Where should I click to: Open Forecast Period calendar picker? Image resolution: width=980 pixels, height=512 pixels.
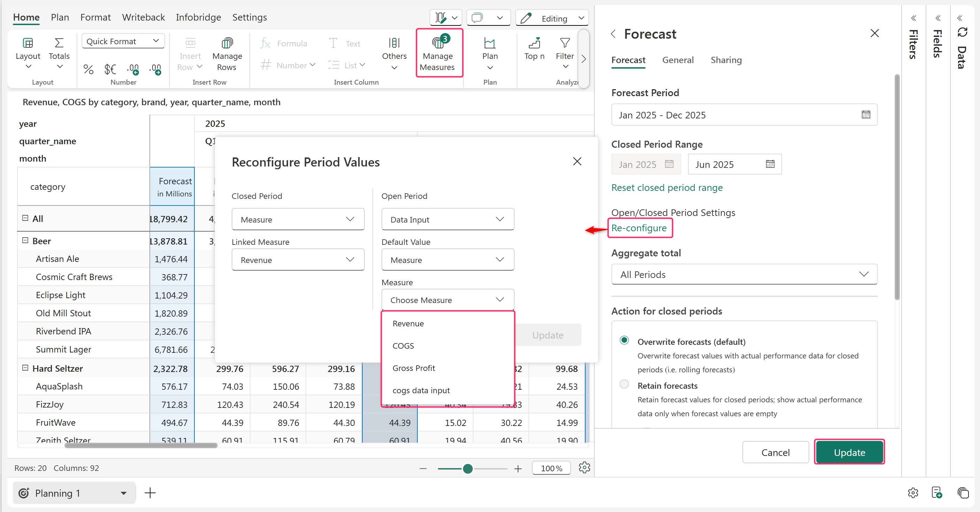pyautogui.click(x=865, y=115)
